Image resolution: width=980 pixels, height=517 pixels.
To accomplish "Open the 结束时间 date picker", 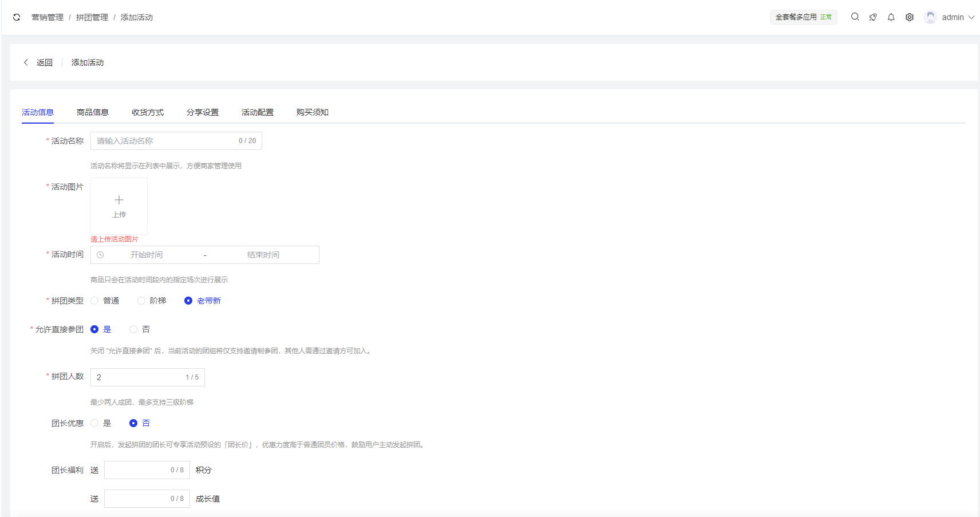I will coord(263,255).
